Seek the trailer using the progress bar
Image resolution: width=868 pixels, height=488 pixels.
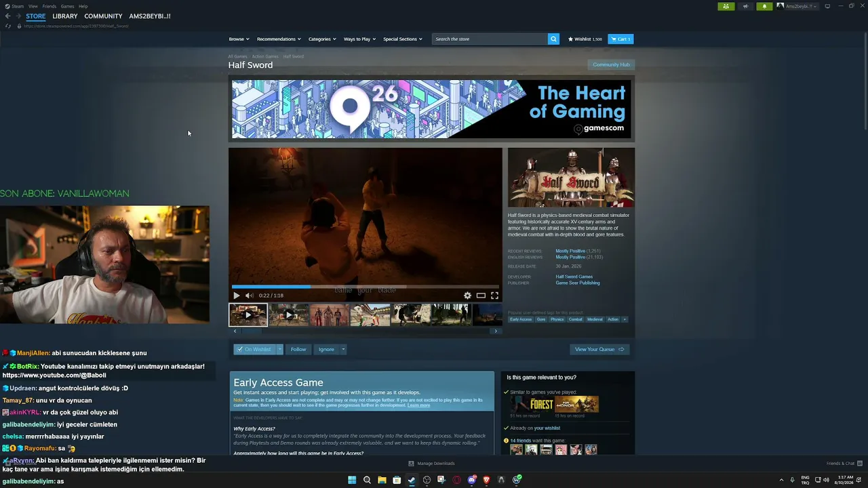tap(366, 287)
